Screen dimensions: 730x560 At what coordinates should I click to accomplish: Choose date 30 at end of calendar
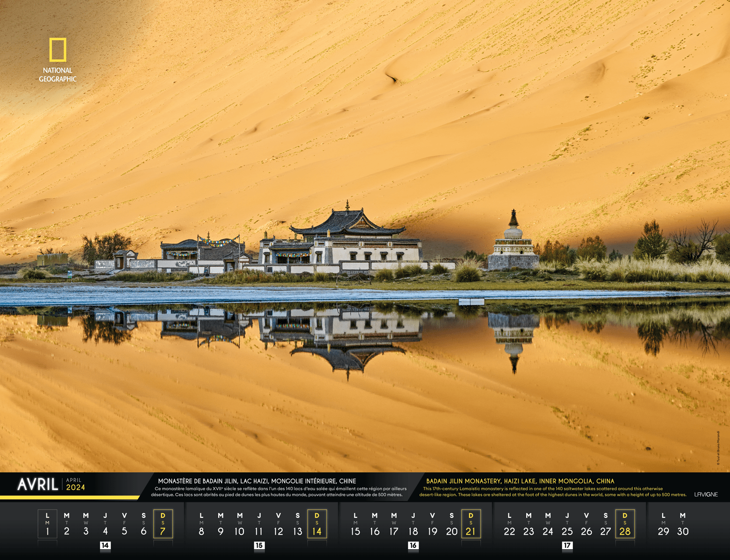[x=682, y=531]
